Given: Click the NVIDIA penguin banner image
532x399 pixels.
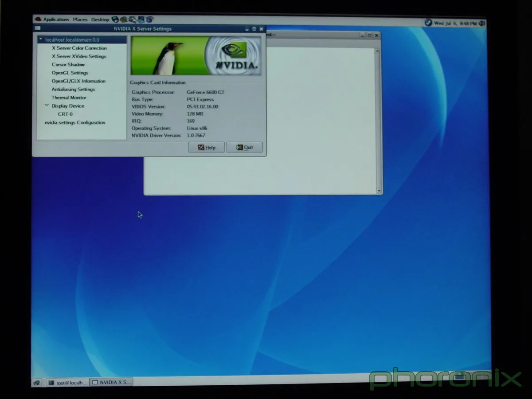Looking at the screenshot, I should coord(196,56).
